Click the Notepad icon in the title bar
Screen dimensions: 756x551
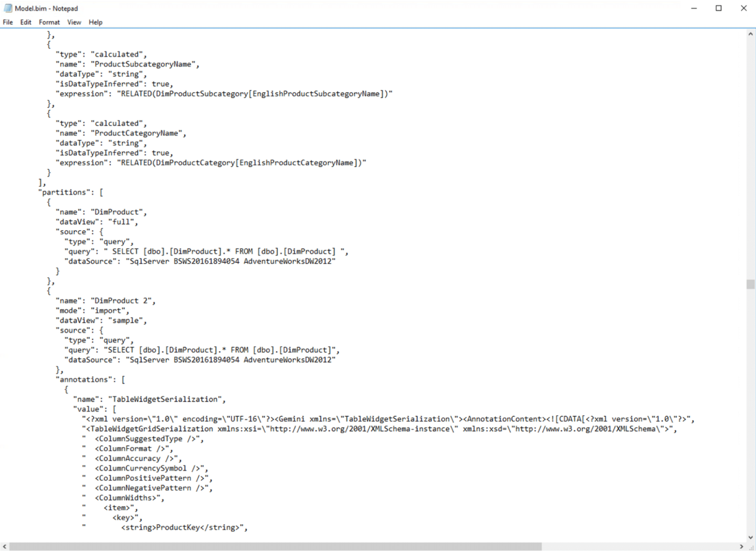click(8, 8)
